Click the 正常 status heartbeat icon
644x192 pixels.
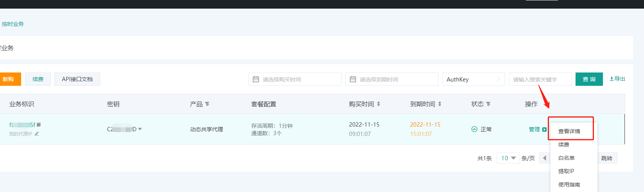(x=474, y=129)
